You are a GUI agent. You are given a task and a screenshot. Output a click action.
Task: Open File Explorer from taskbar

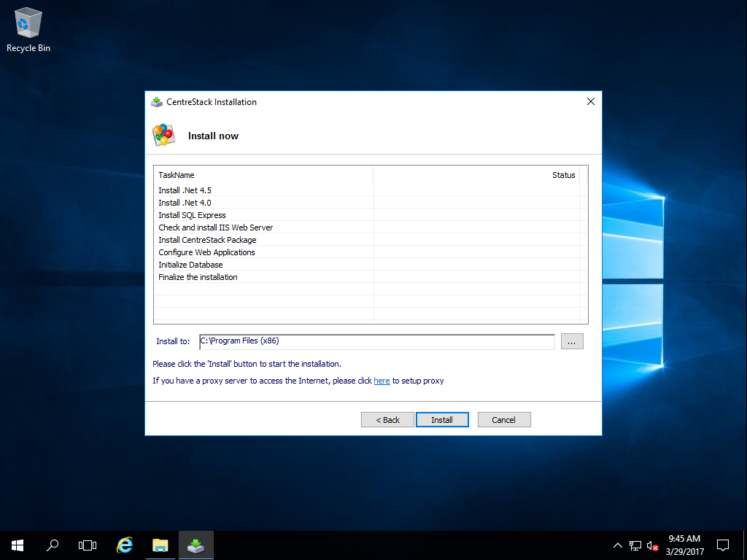(160, 545)
